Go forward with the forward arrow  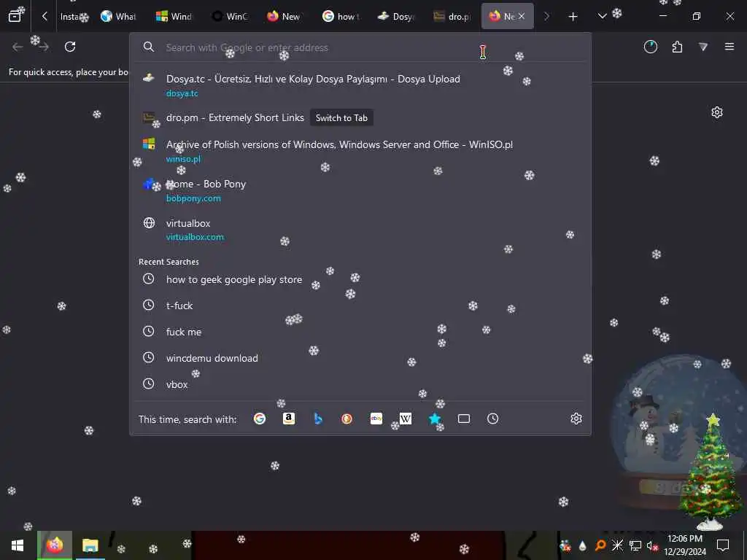pyautogui.click(x=44, y=47)
